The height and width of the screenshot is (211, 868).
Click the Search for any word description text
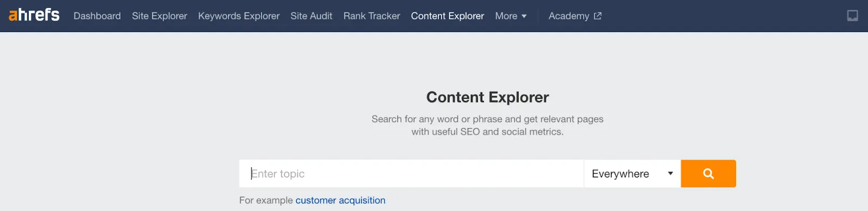487,125
